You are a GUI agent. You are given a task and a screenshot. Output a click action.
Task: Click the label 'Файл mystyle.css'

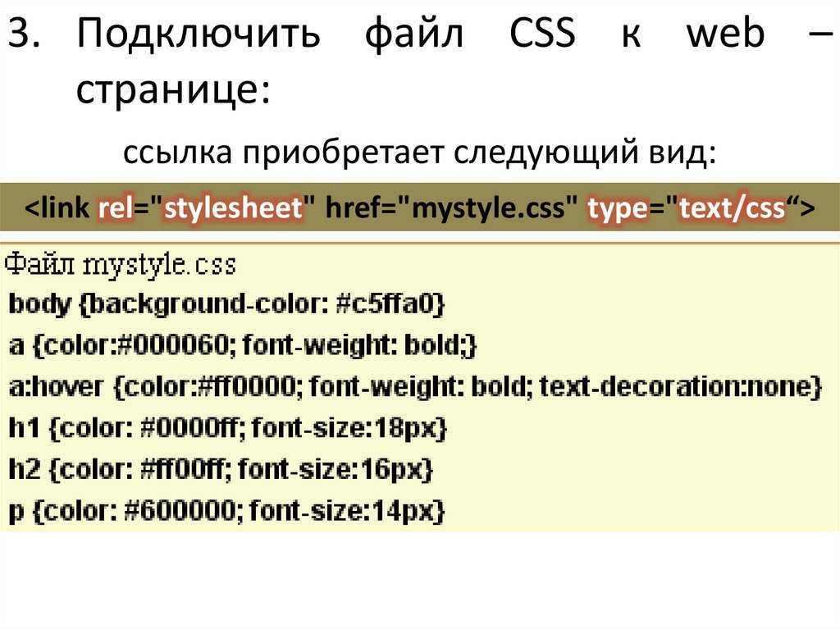(121, 264)
